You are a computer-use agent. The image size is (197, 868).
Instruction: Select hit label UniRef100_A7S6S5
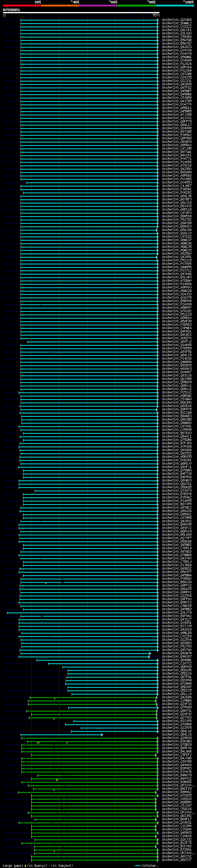click(x=176, y=795)
